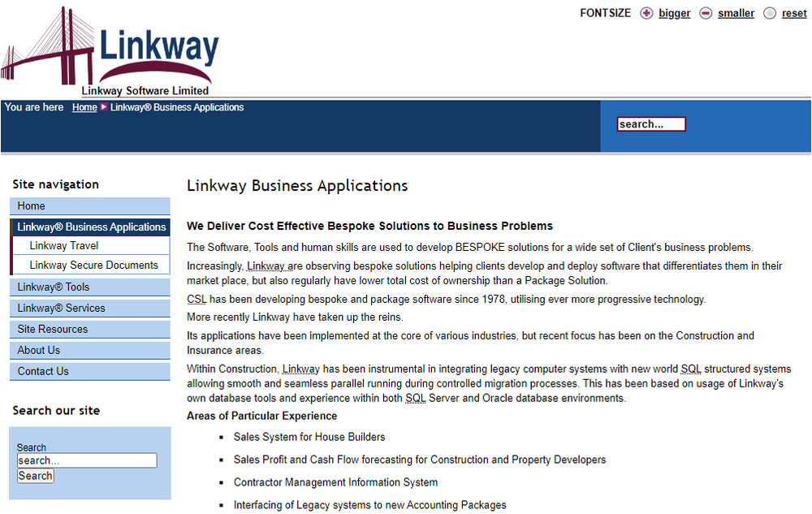Click the bigger font size link
This screenshot has width=812, height=514.
point(674,14)
